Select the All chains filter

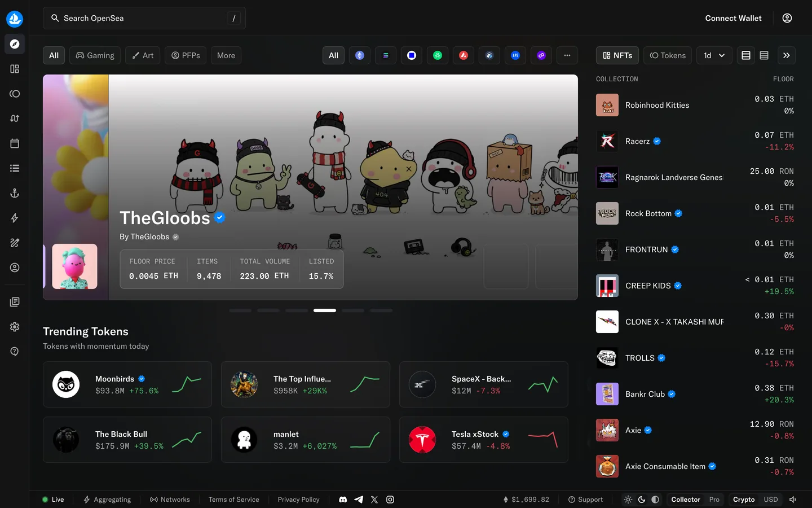(x=334, y=55)
